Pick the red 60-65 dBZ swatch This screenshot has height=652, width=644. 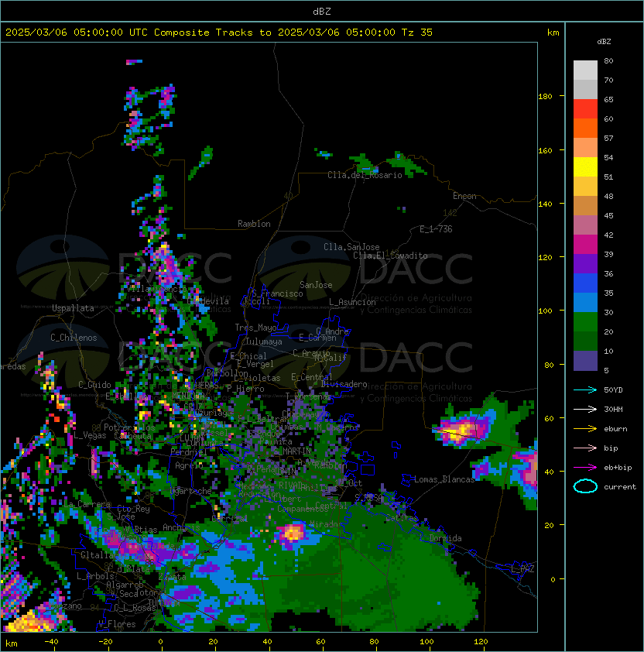coord(585,109)
